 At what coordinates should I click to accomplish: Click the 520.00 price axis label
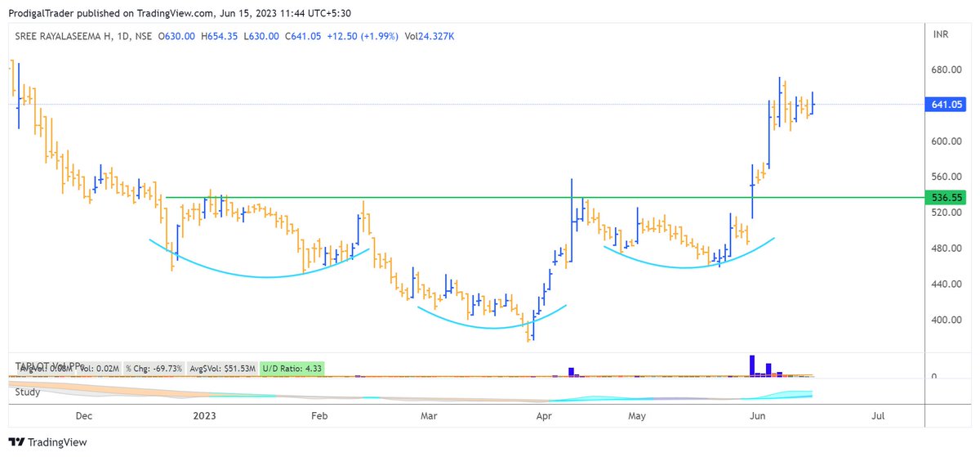946,213
